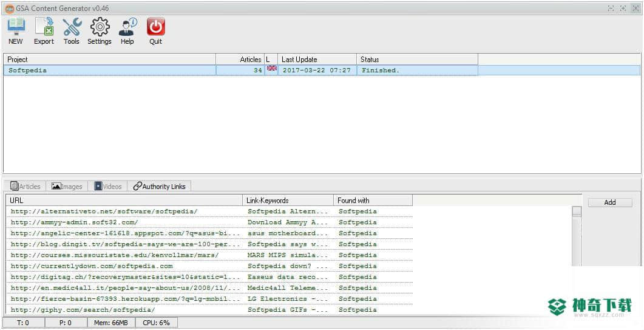Screen dimensions: 644x330
Task: Click the 34 articles count cell
Action: (240, 70)
